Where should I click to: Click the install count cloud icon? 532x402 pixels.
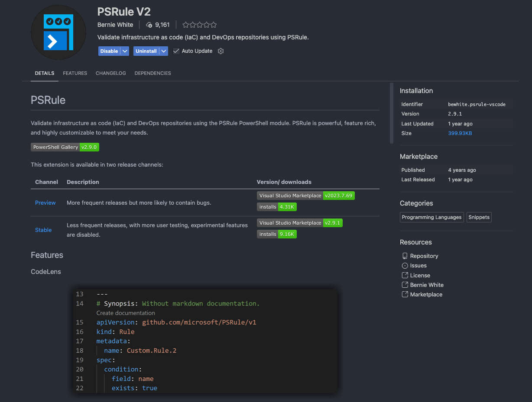click(149, 25)
